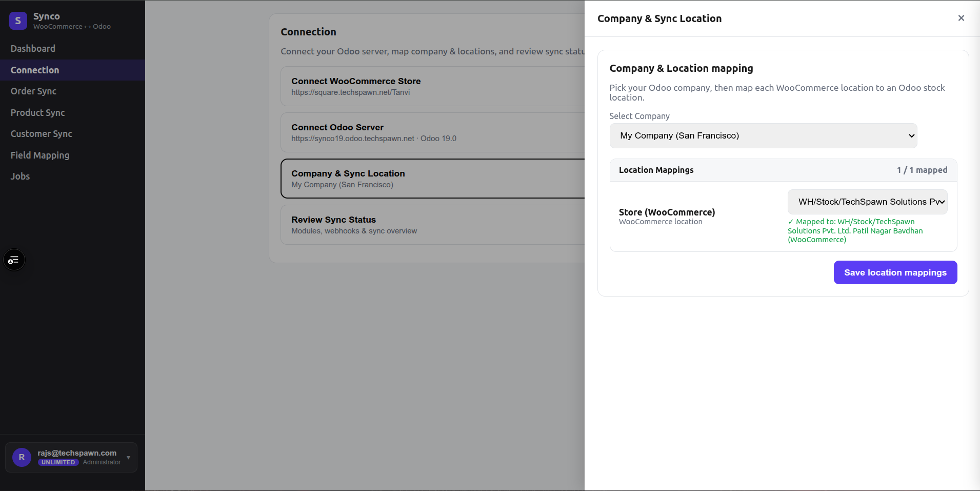Select Connection in sidebar
The width and height of the screenshot is (980, 491).
(72, 70)
